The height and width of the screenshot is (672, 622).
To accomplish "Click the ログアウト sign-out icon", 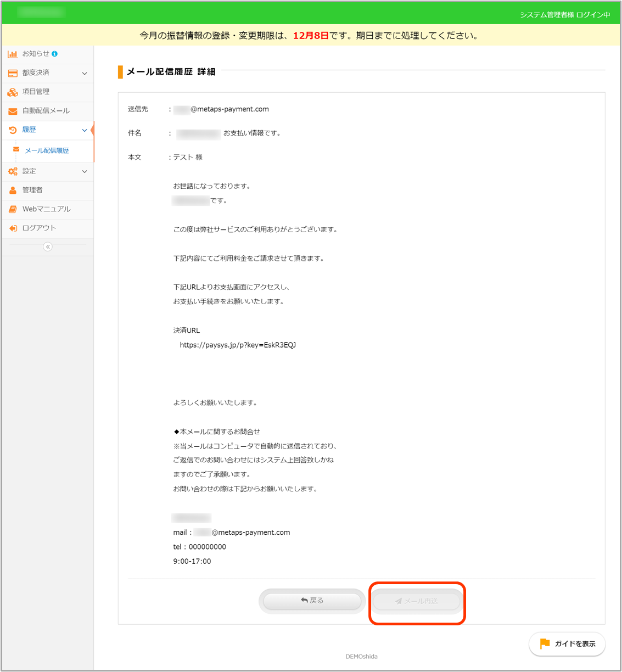I will tap(12, 228).
